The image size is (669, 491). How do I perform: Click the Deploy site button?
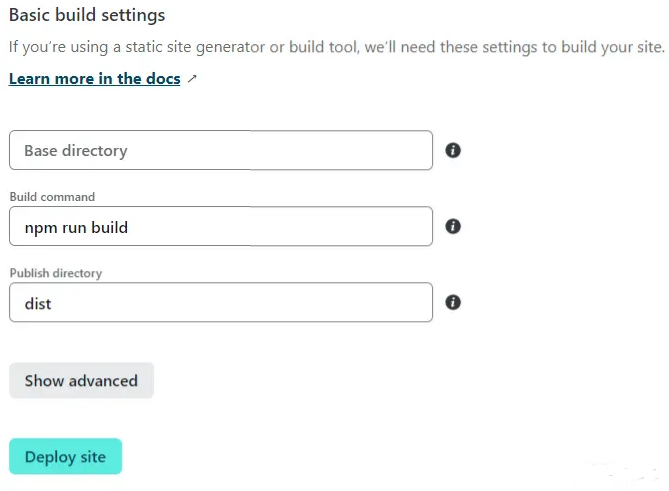click(66, 456)
